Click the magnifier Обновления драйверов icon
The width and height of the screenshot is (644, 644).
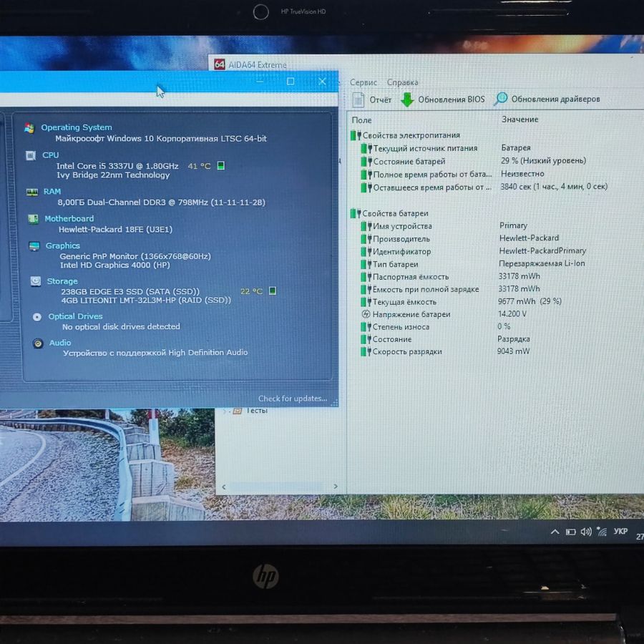click(500, 99)
